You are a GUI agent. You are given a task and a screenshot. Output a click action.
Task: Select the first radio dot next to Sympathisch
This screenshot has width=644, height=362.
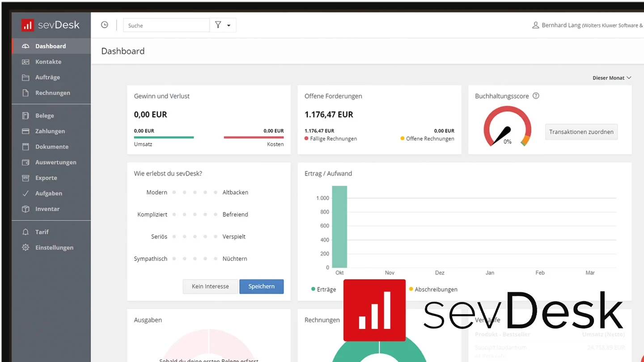point(174,258)
